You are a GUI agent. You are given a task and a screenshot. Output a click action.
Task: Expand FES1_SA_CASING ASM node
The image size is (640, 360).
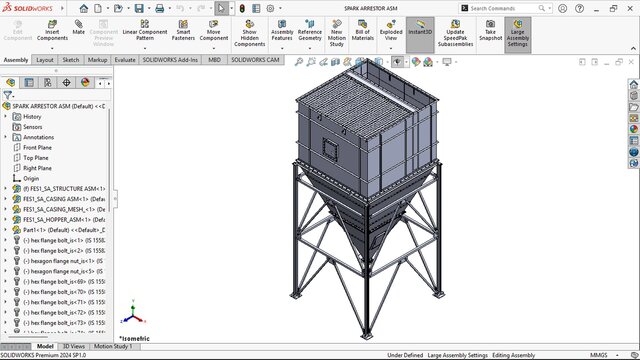[5, 199]
